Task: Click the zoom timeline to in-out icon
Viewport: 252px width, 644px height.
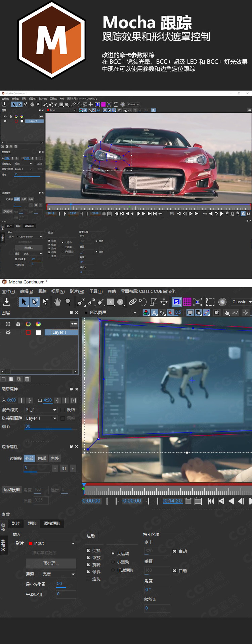Action: 188,501
